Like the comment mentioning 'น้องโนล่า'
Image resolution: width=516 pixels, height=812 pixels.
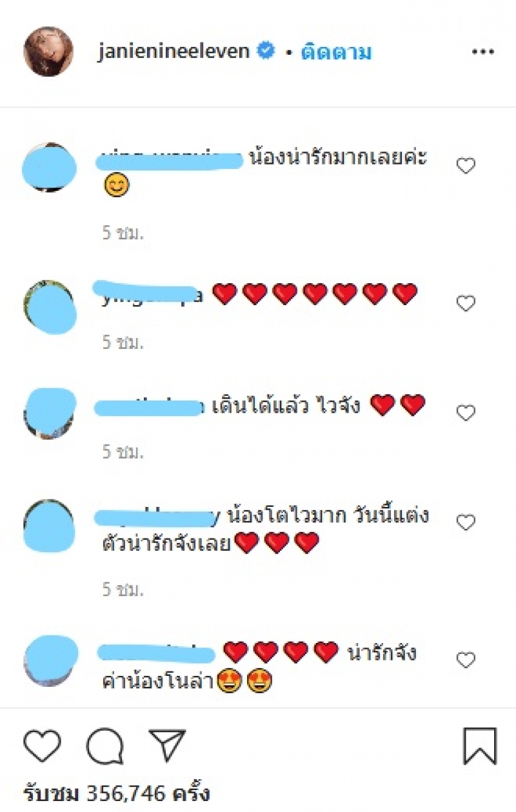pyautogui.click(x=466, y=660)
